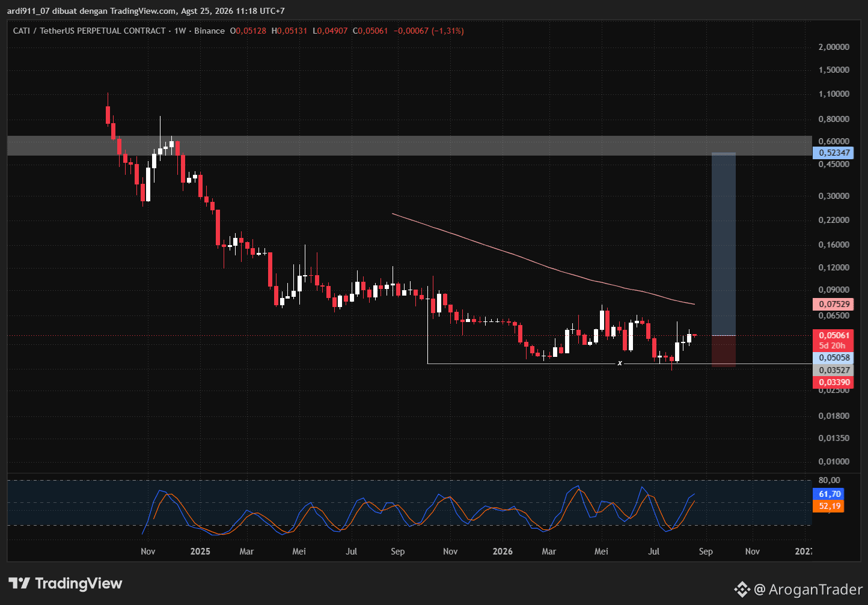Screen dimensions: 868x605
Task: Click the Binance exchange name in the title
Action: click(x=209, y=31)
